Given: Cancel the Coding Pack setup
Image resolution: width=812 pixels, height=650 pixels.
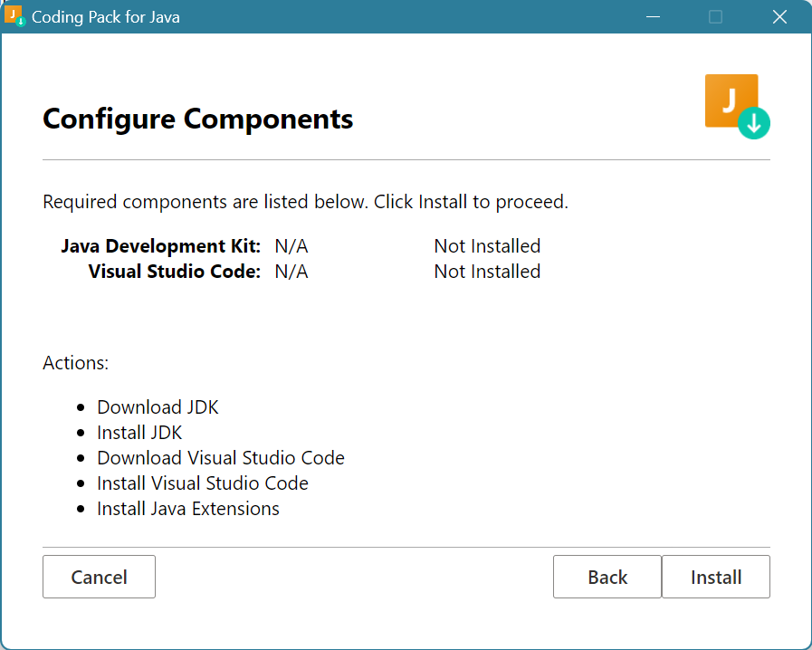Looking at the screenshot, I should 99,578.
